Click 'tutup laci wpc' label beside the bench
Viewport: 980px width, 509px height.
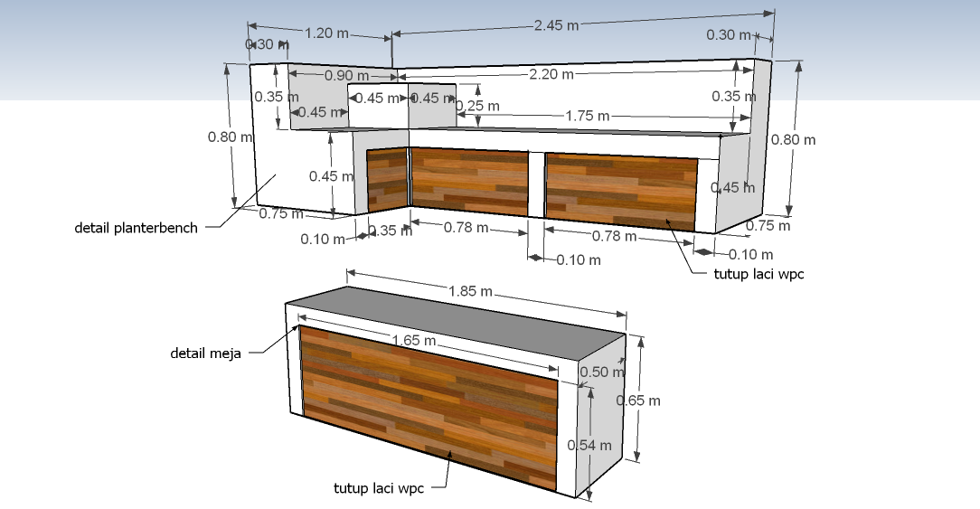(759, 274)
